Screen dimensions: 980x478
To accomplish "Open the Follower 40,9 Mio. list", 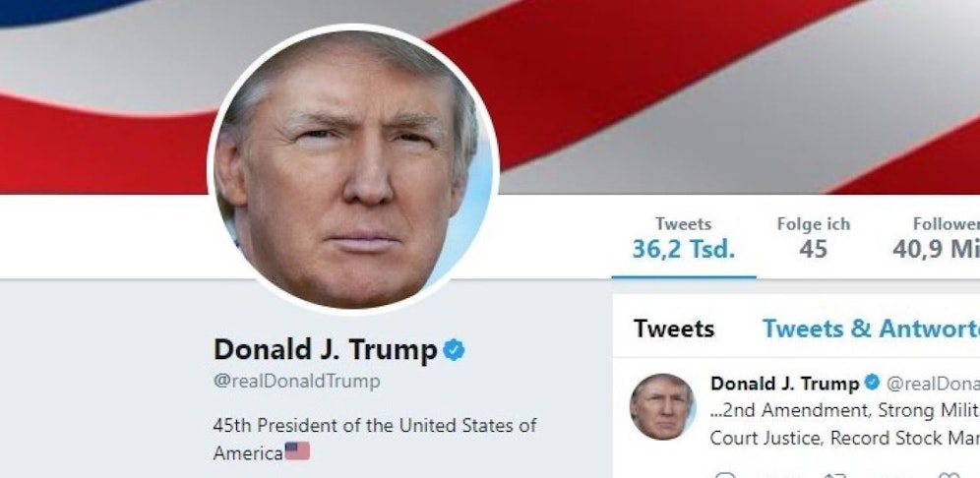I will (x=937, y=239).
